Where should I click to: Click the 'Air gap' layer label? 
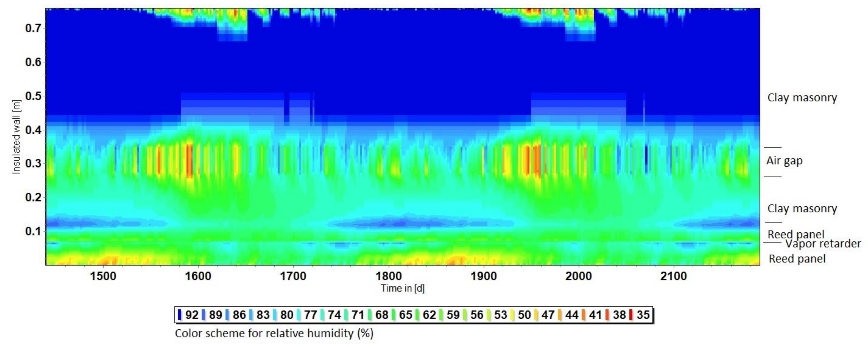click(784, 161)
